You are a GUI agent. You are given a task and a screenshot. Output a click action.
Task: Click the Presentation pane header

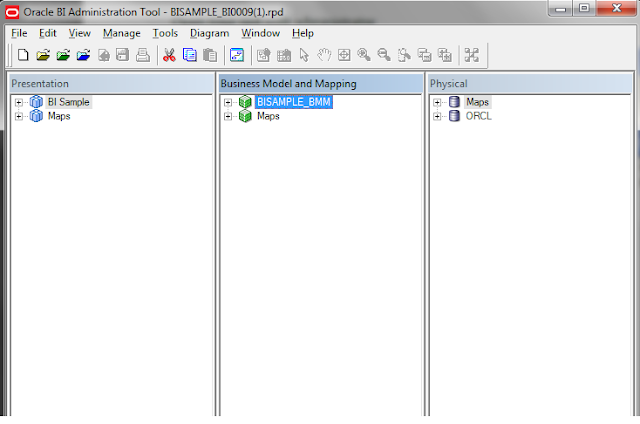tap(111, 84)
